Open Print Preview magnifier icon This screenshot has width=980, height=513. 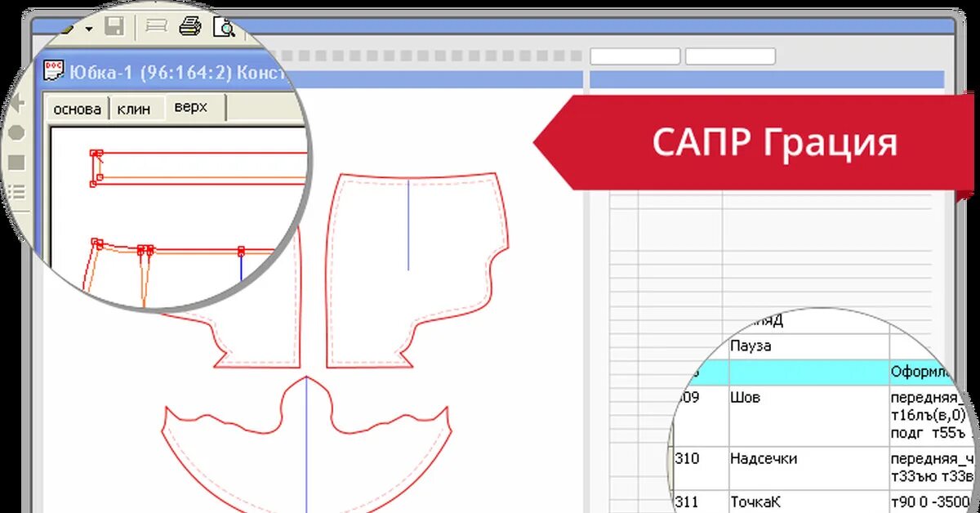click(224, 27)
